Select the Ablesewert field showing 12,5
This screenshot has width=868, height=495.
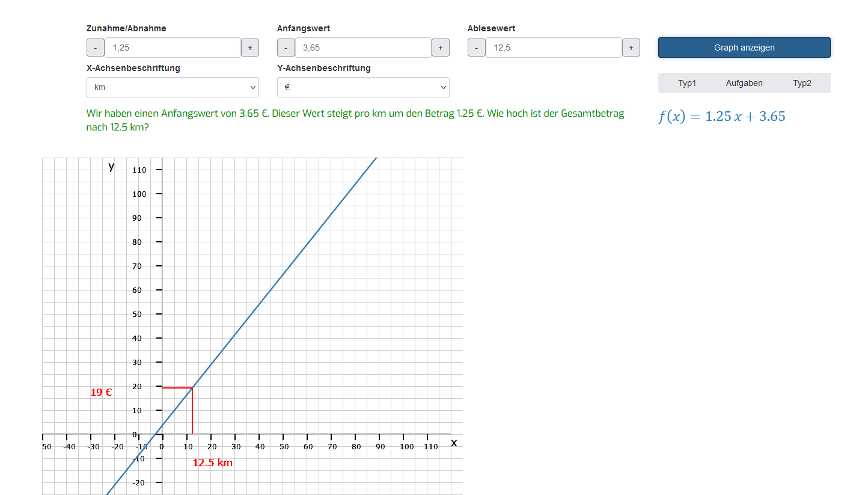click(x=553, y=48)
